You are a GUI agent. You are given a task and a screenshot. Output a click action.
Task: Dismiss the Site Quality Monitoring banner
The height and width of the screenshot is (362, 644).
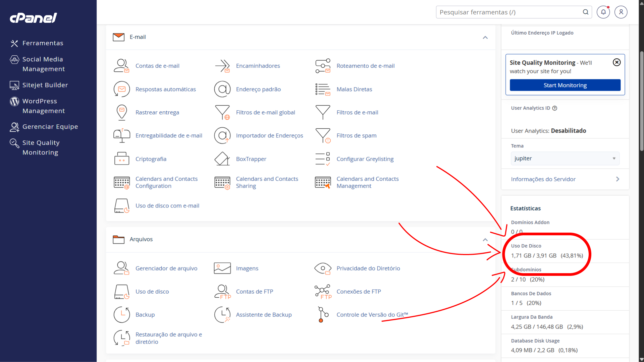click(616, 62)
